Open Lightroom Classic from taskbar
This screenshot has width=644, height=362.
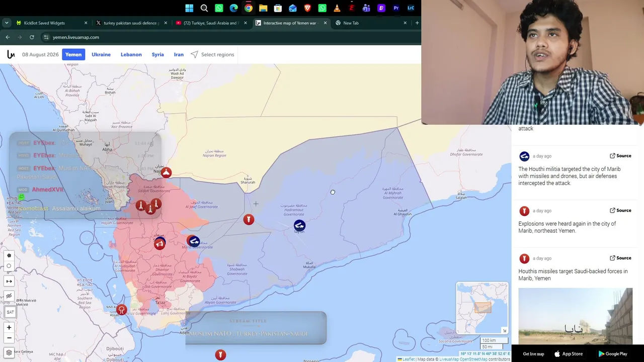coord(411,8)
